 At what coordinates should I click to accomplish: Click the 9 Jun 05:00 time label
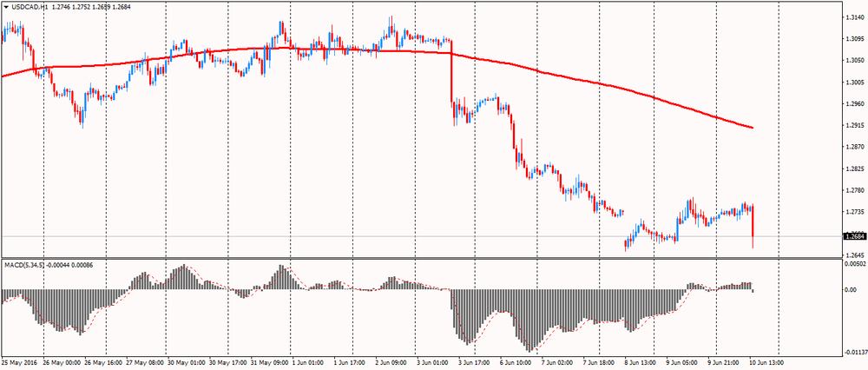[x=683, y=363]
